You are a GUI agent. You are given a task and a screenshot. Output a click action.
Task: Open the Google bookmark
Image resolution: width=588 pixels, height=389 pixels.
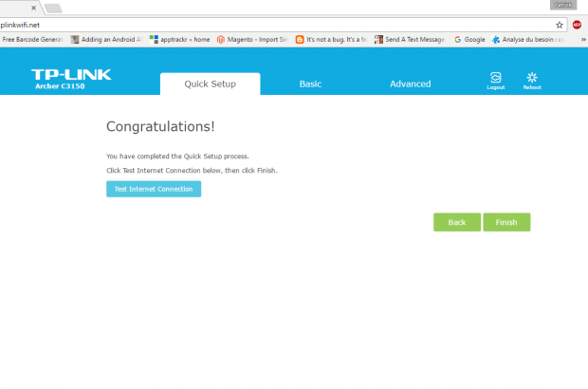point(469,40)
